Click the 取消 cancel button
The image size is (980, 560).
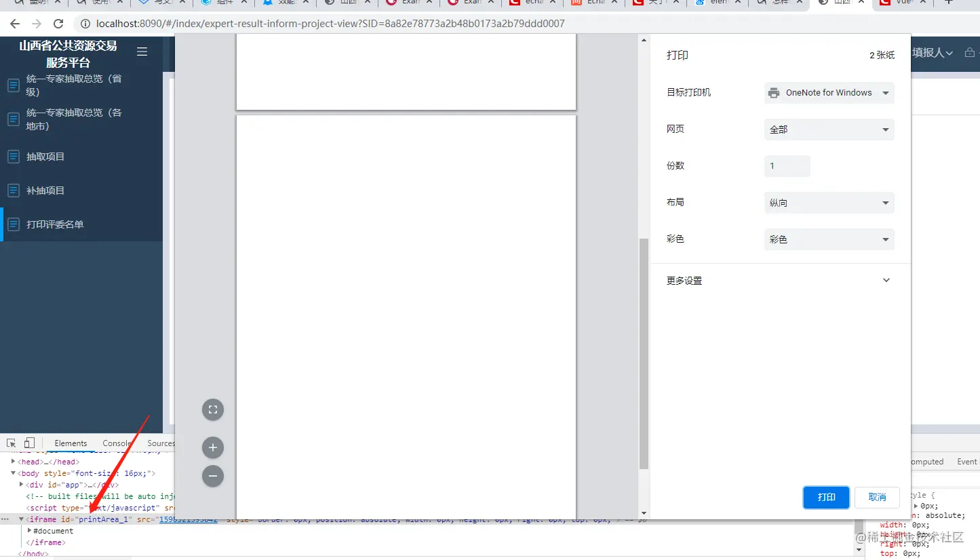pyautogui.click(x=877, y=497)
